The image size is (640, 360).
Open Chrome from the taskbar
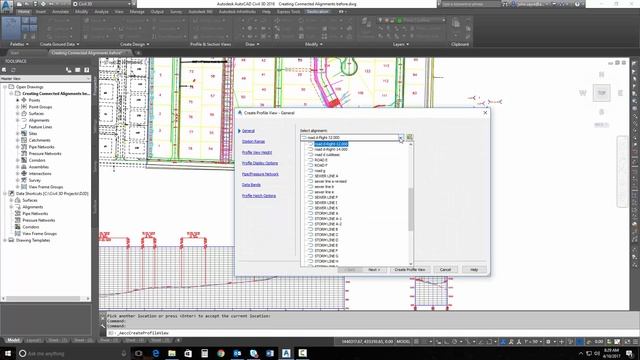click(221, 353)
